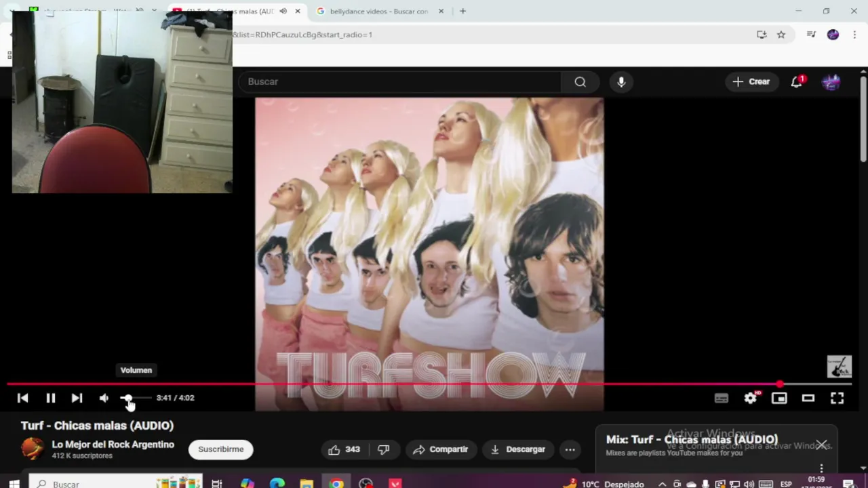
Task: Pause the video with the pause button
Action: click(50, 398)
